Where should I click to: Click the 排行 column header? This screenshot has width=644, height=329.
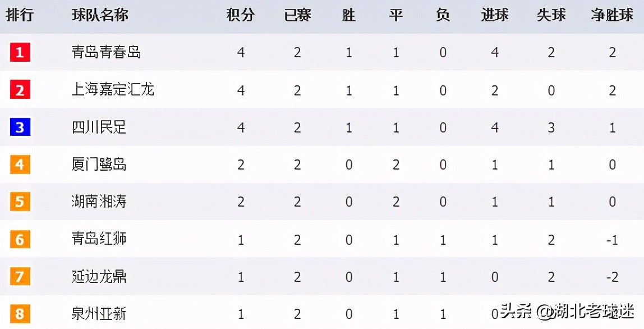click(x=20, y=15)
